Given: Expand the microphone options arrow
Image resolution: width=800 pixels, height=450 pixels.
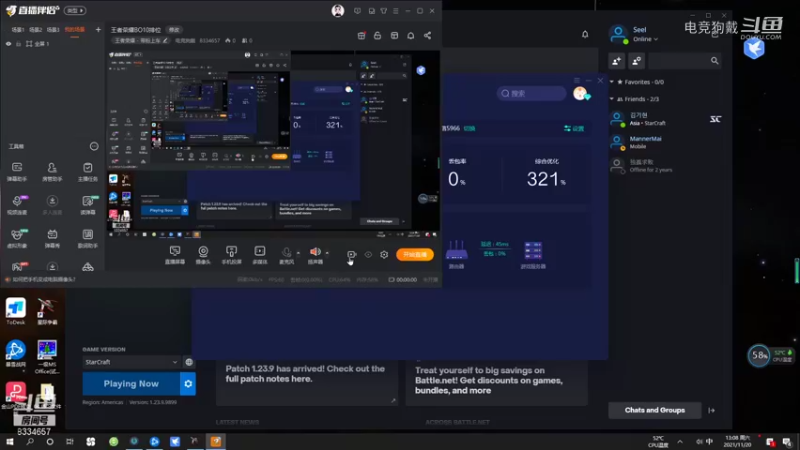Looking at the screenshot, I should [x=298, y=253].
